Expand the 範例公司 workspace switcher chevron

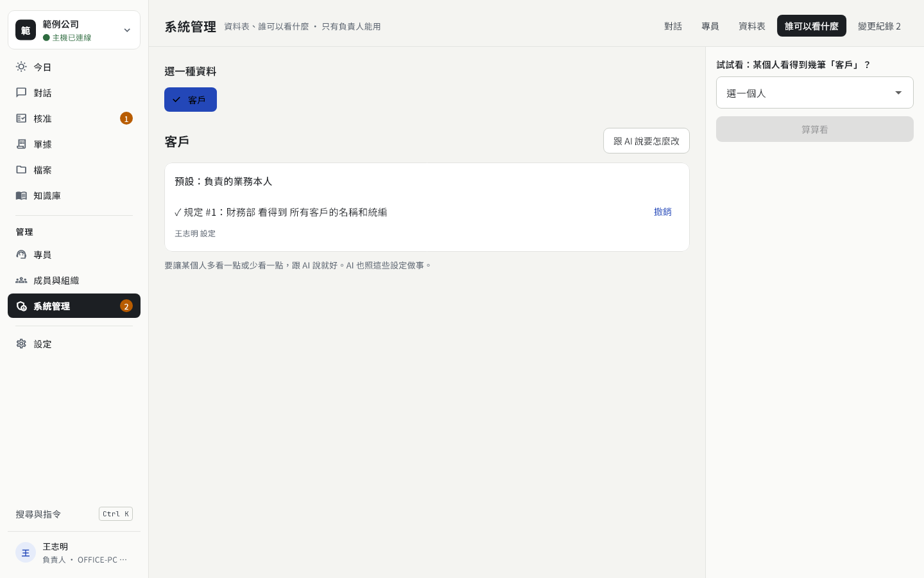127,30
